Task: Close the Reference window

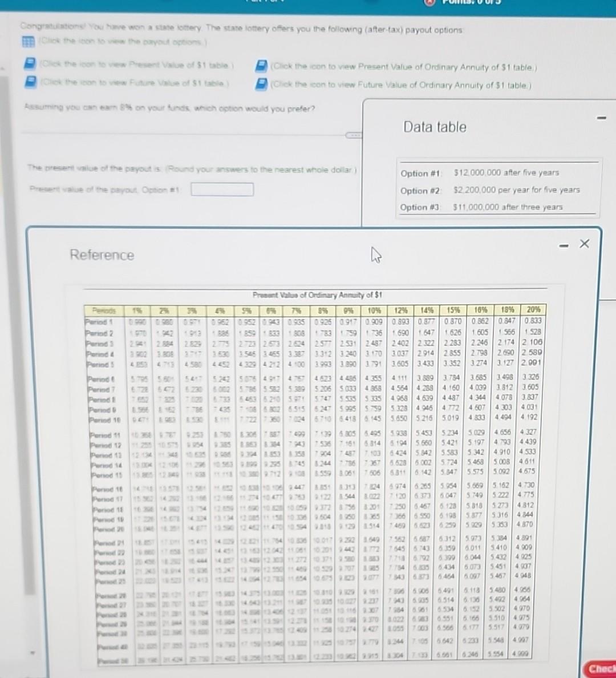Action: 584,244
